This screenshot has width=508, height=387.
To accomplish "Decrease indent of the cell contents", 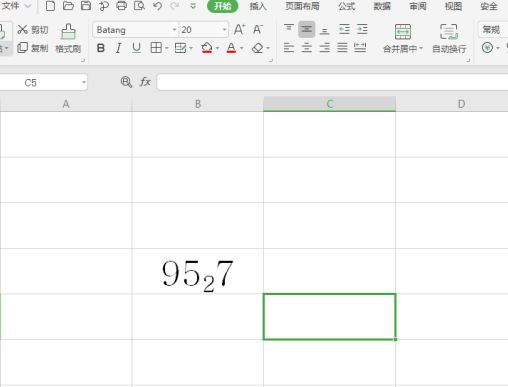I will 344,29.
